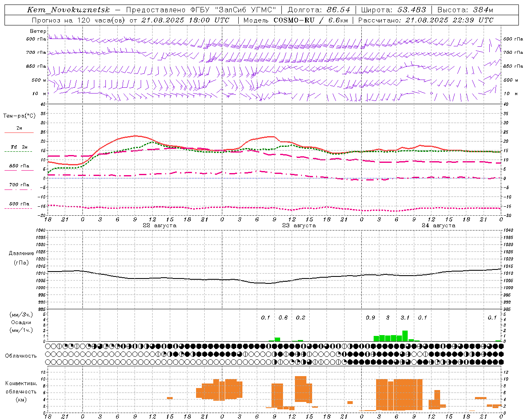Click the 23 августа date label

point(299,226)
